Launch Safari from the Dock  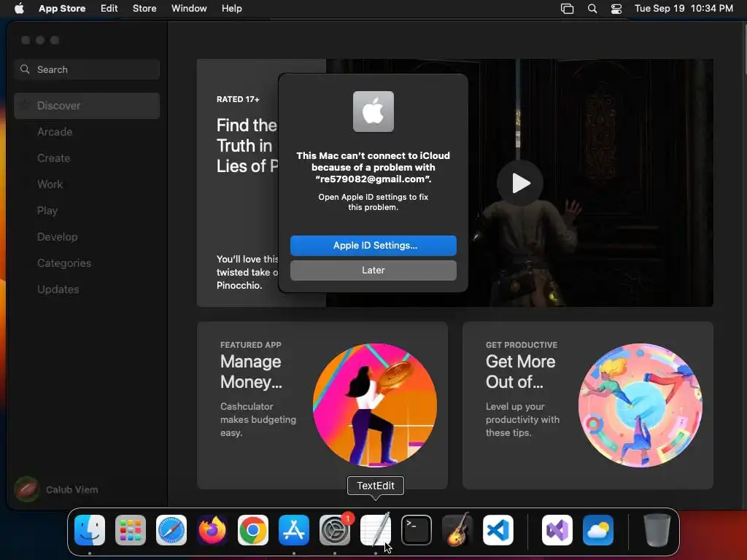pyautogui.click(x=171, y=530)
